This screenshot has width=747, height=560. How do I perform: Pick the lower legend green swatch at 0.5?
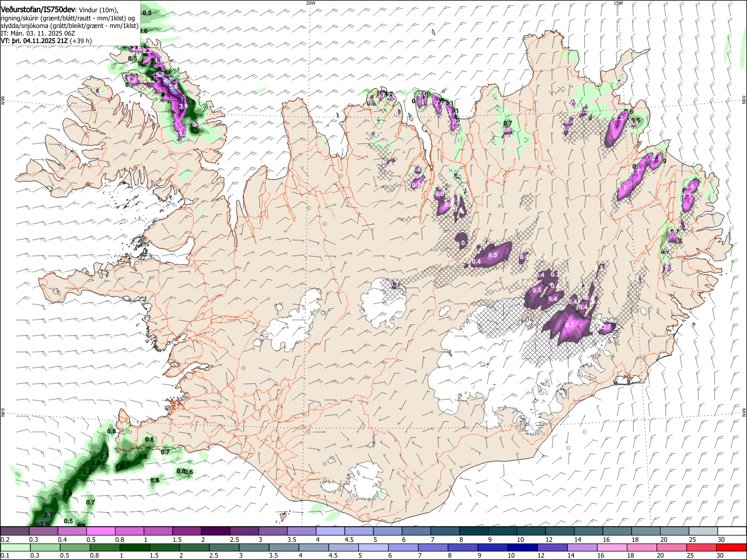tap(75, 547)
